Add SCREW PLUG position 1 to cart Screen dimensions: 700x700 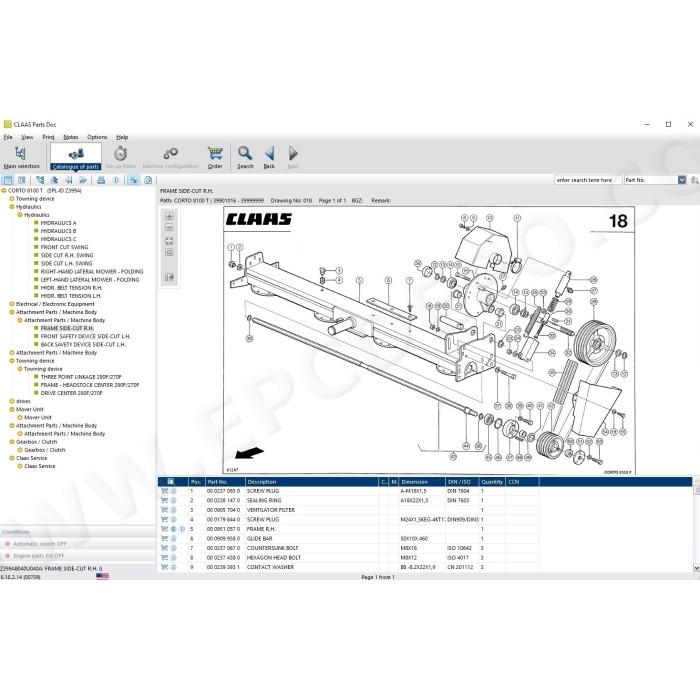pyautogui.click(x=164, y=491)
